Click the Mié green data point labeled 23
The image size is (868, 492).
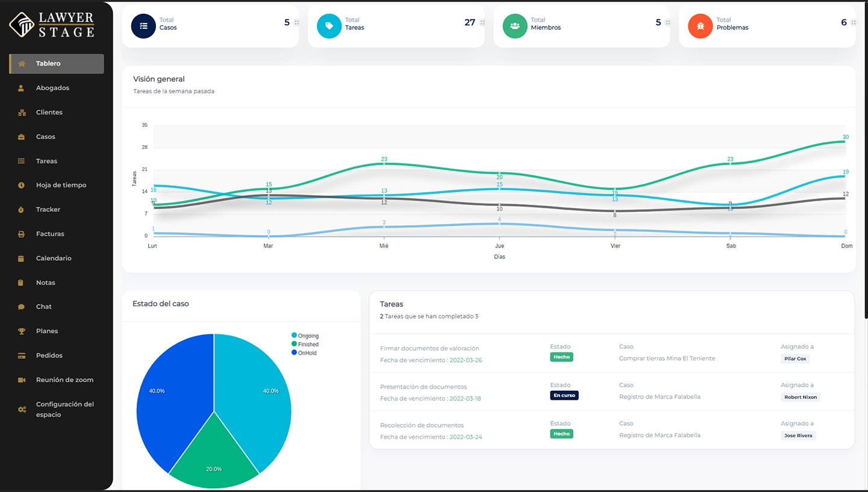tap(384, 163)
